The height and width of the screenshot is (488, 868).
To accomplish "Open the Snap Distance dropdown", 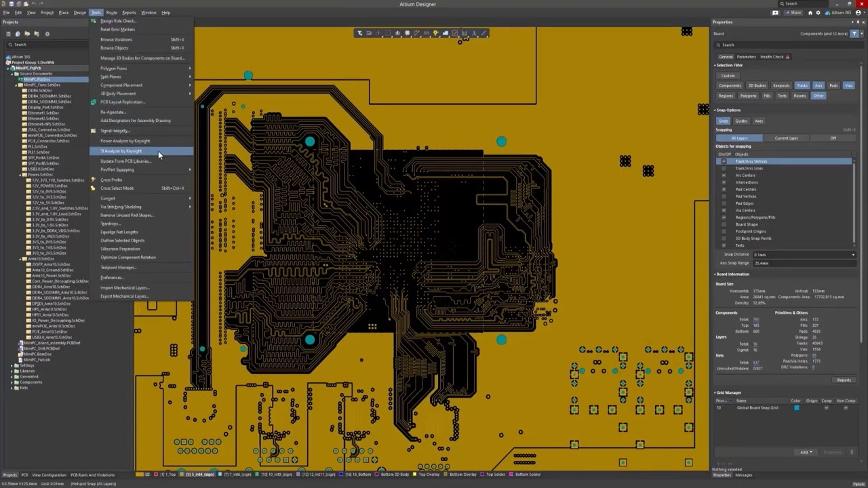I will (x=853, y=255).
